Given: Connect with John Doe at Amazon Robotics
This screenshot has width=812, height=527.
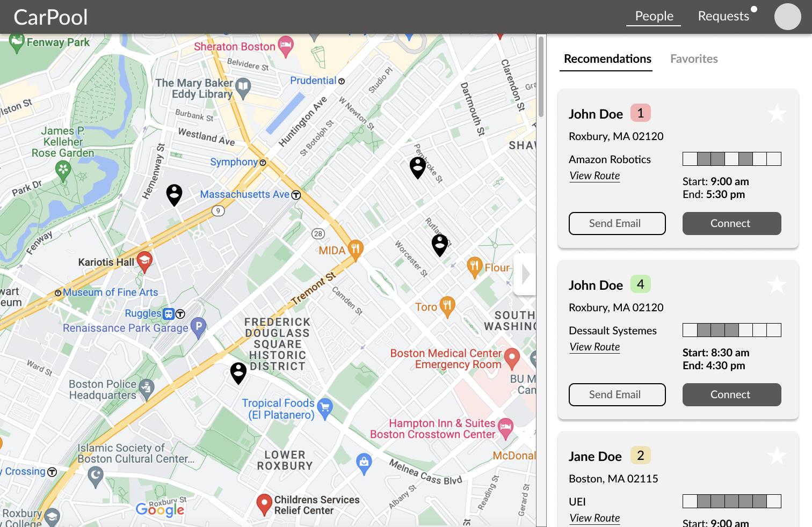Looking at the screenshot, I should coord(731,223).
